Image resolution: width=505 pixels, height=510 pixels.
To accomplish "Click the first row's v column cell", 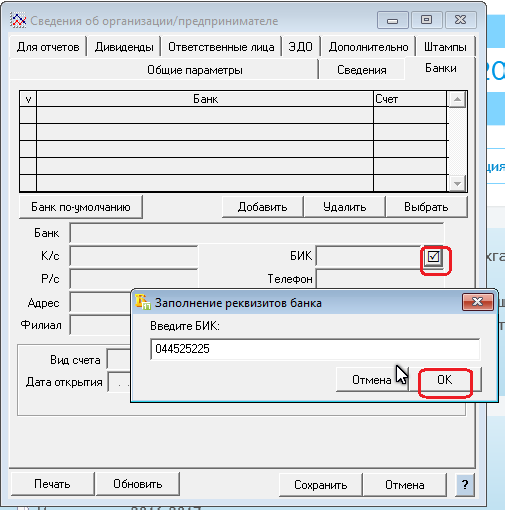I will (x=28, y=115).
